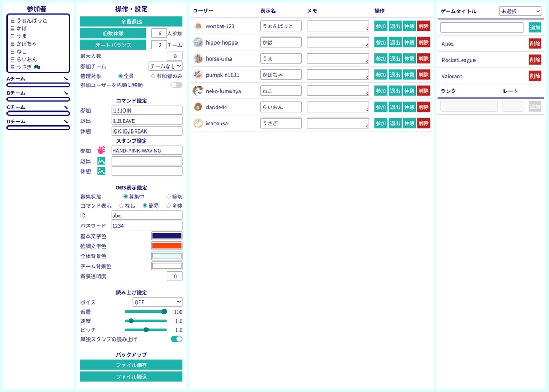Click edit pencil icon for Bチーム
This screenshot has height=392, width=549.
(66, 93)
